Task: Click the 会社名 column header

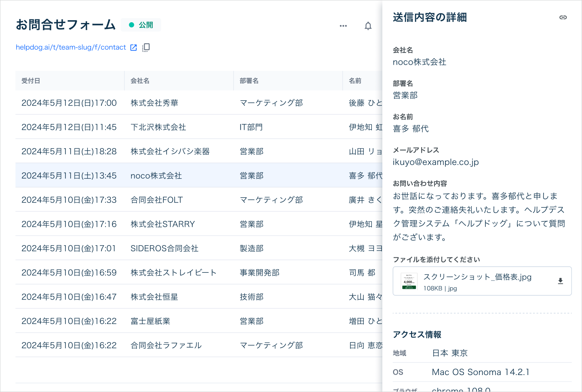Action: tap(140, 81)
